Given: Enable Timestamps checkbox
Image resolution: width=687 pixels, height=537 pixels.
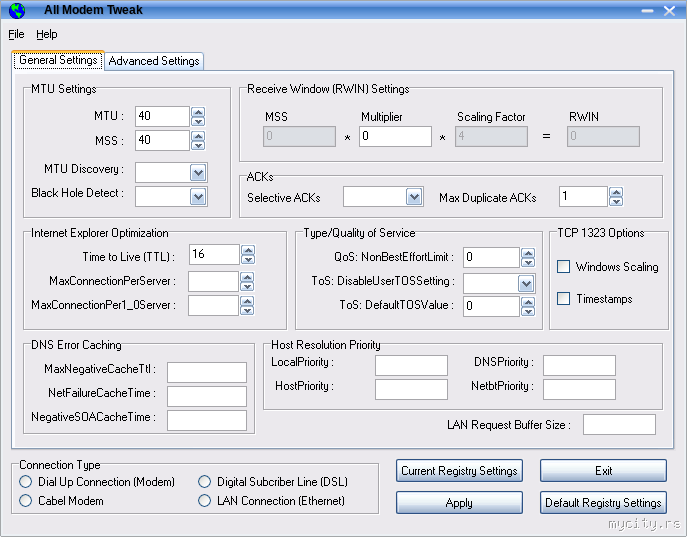Looking at the screenshot, I should (564, 299).
